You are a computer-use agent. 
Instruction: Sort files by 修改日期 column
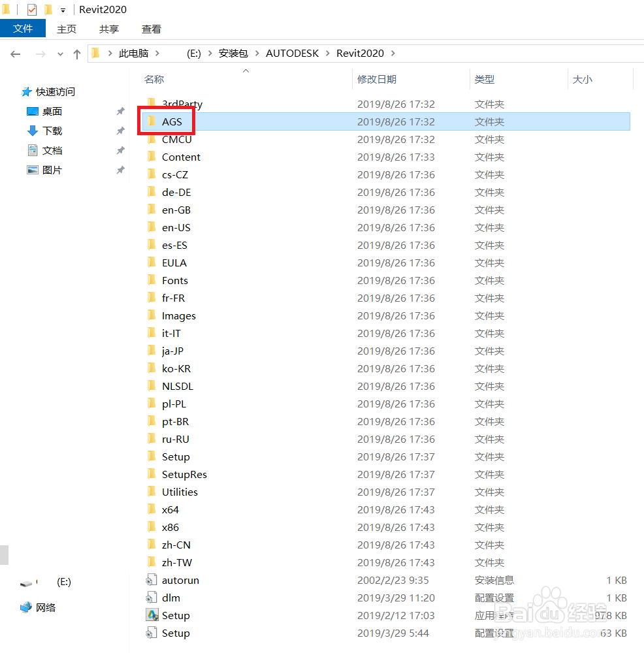(x=376, y=79)
